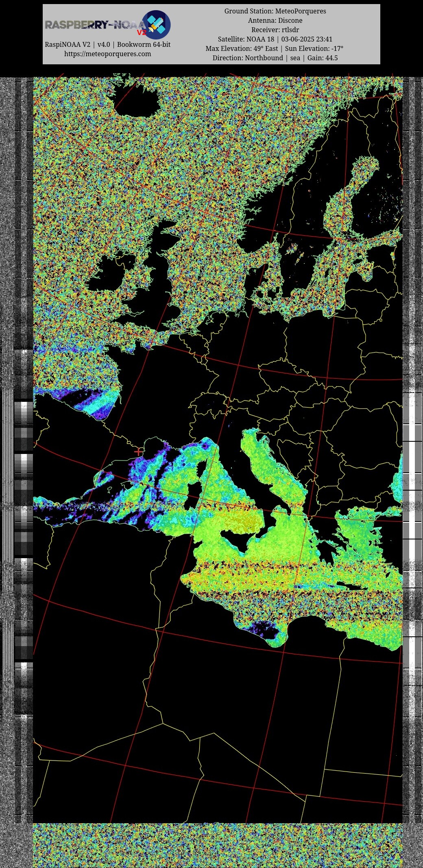The height and width of the screenshot is (868, 423).
Task: Click the 'Ground Station: MeteoPorqueres' line
Action: pyautogui.click(x=275, y=11)
